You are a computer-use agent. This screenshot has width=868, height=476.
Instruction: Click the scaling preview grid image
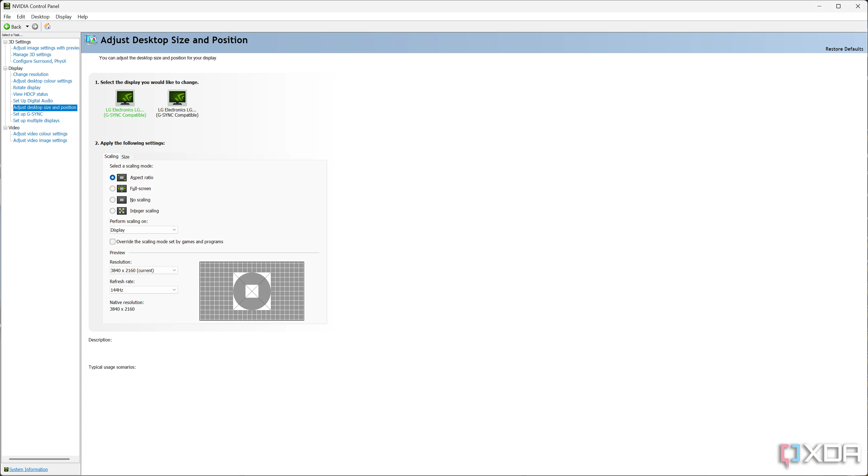[x=252, y=291]
